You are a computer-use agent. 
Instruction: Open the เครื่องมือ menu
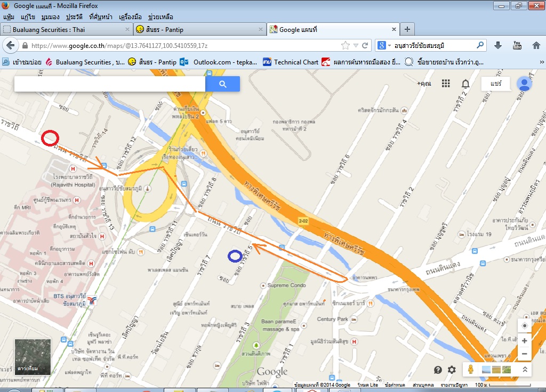pyautogui.click(x=130, y=17)
